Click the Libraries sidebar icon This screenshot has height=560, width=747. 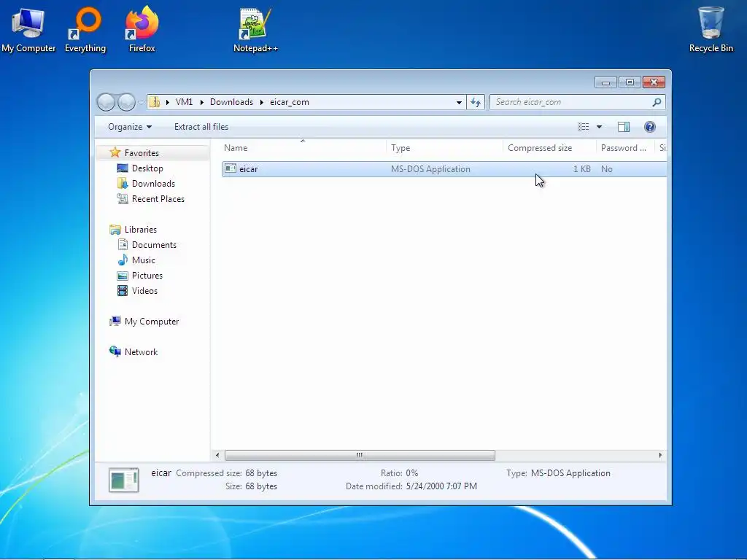pos(115,230)
